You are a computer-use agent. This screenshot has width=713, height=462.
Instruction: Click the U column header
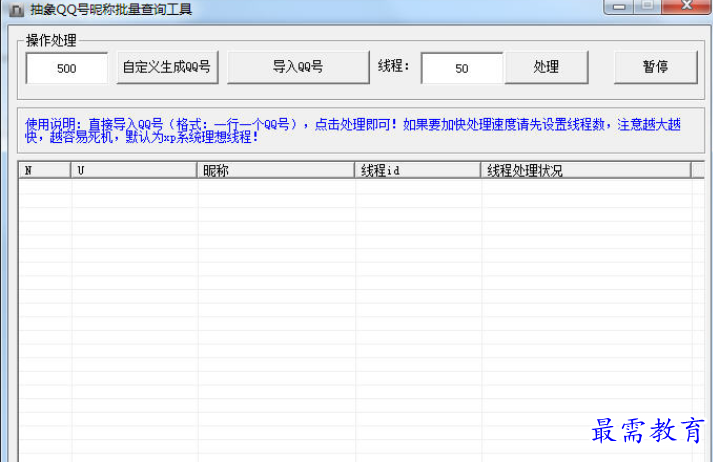tap(134, 171)
